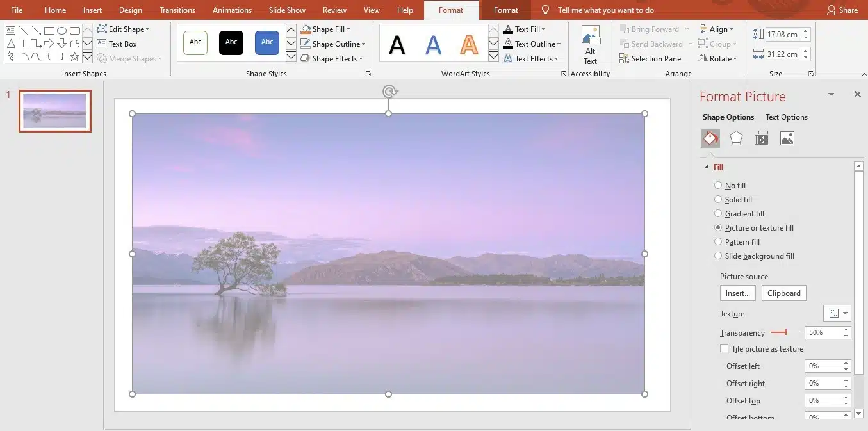This screenshot has height=431, width=868.
Task: Select the Picture icon in the pane
Action: point(787,138)
